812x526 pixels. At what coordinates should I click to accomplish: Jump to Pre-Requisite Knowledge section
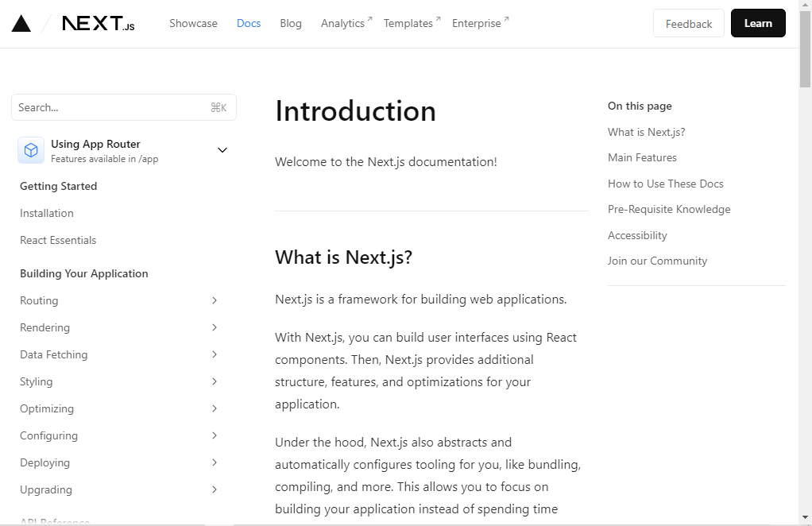coord(669,209)
